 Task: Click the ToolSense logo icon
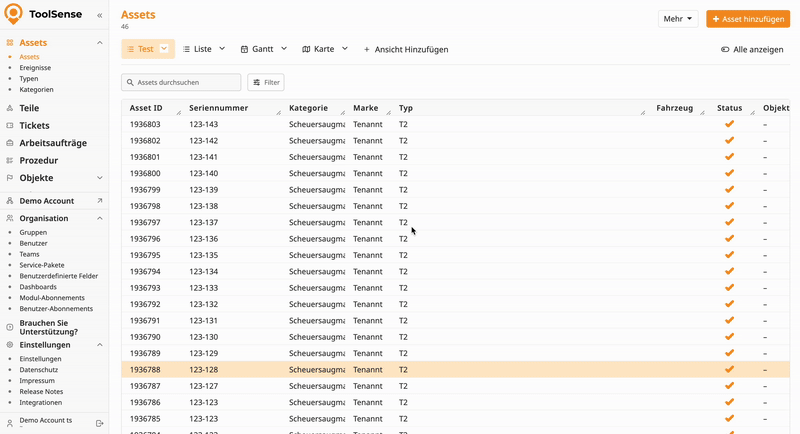(x=13, y=15)
